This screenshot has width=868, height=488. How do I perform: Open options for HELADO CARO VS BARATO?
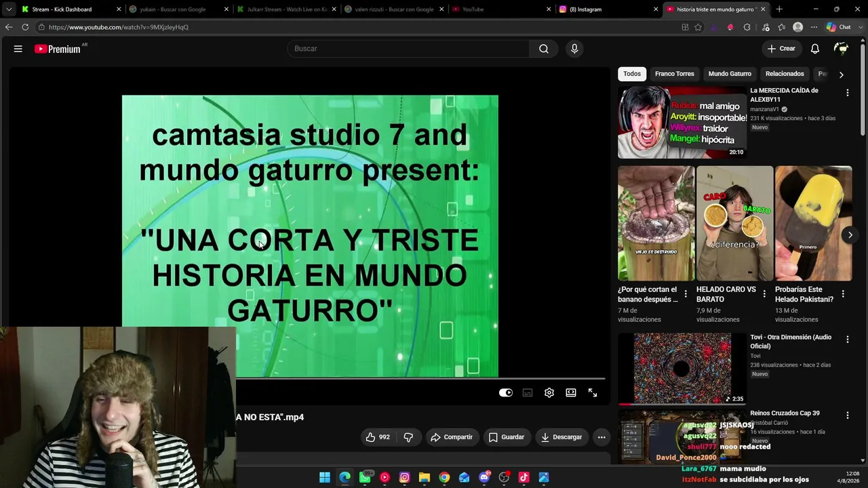coord(764,294)
